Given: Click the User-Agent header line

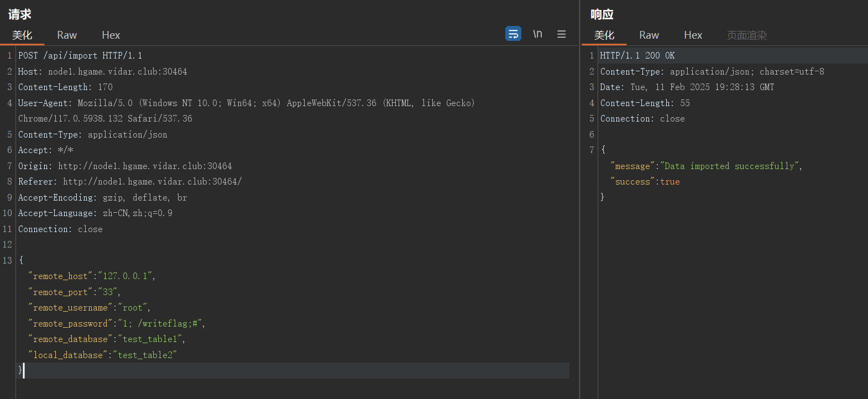Looking at the screenshot, I should [246, 103].
